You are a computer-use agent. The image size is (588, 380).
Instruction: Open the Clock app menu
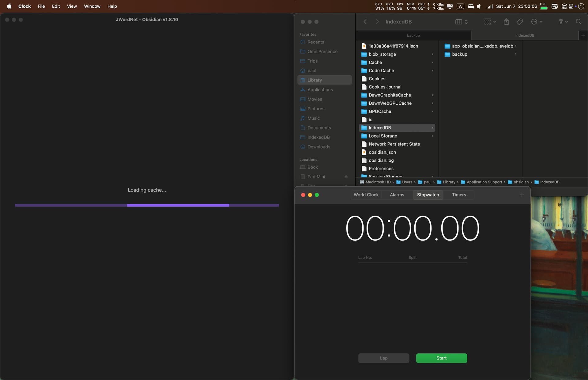pos(24,6)
